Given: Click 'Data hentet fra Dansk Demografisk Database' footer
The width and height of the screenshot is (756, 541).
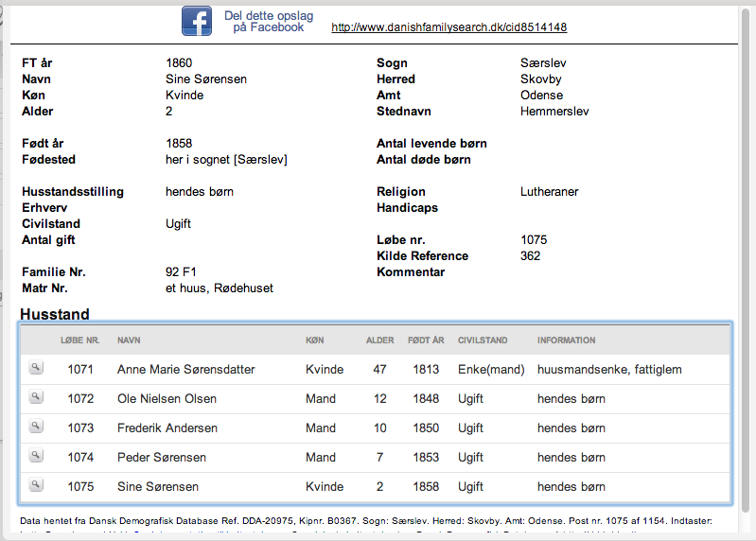Looking at the screenshot, I should pos(366,521).
